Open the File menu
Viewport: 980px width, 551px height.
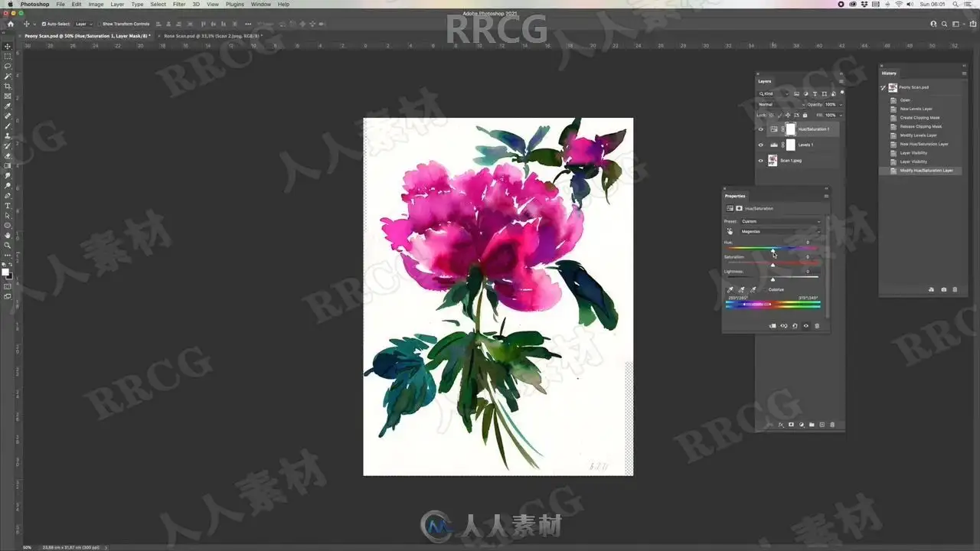(60, 4)
